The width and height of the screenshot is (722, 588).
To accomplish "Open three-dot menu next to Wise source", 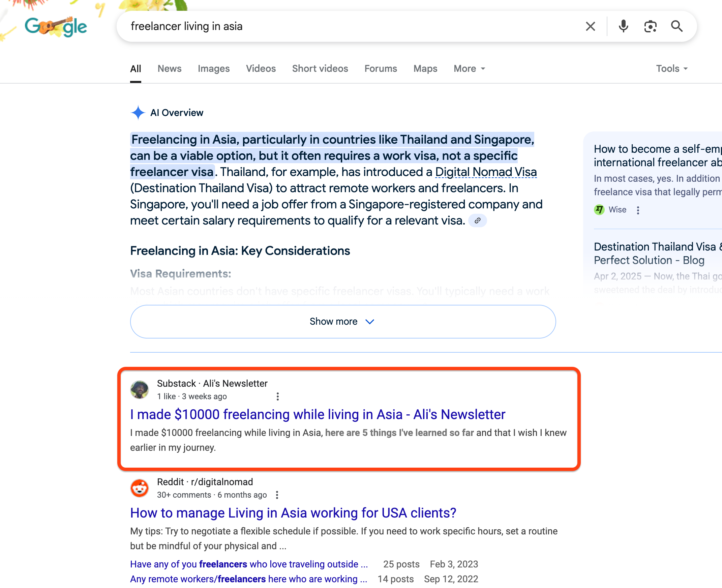I will click(x=638, y=210).
